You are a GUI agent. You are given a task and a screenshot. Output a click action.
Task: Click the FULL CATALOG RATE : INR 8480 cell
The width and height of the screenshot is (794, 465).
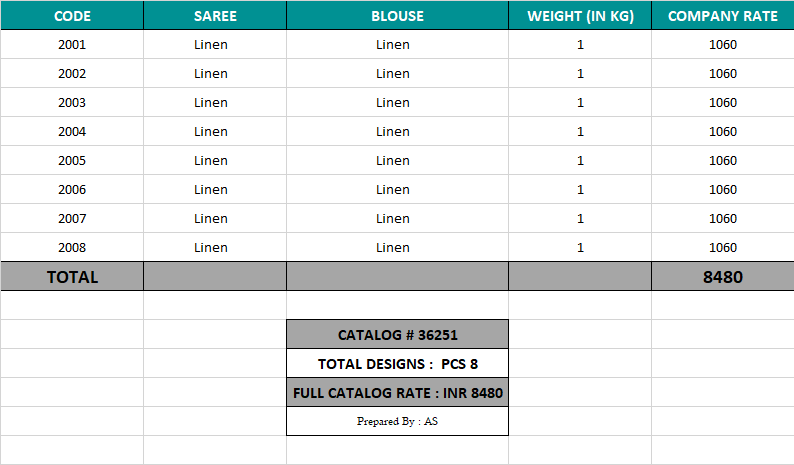pyautogui.click(x=397, y=393)
